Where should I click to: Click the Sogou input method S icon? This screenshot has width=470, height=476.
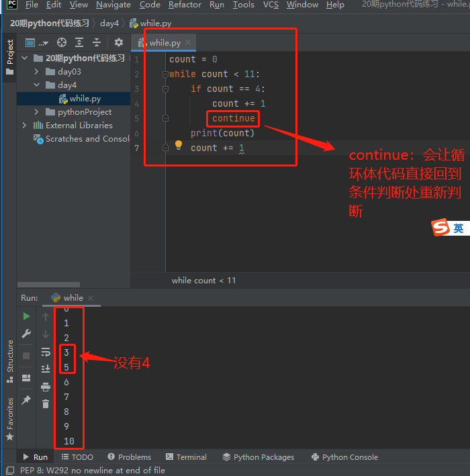point(440,227)
